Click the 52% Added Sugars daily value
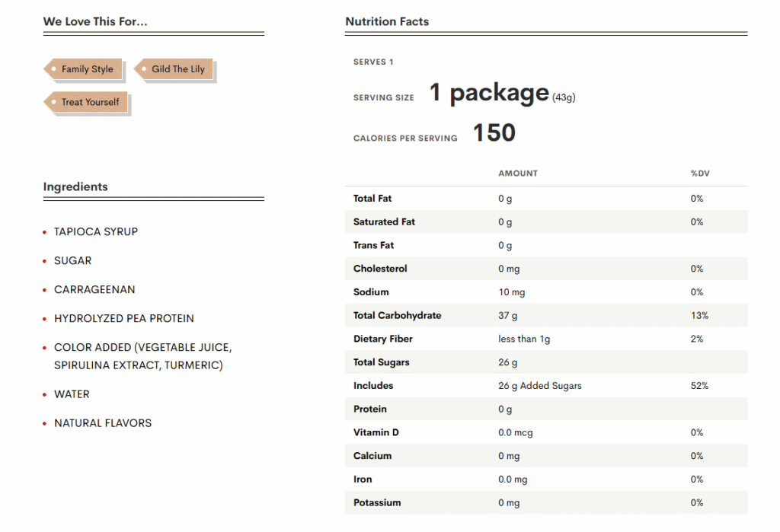 pos(699,386)
